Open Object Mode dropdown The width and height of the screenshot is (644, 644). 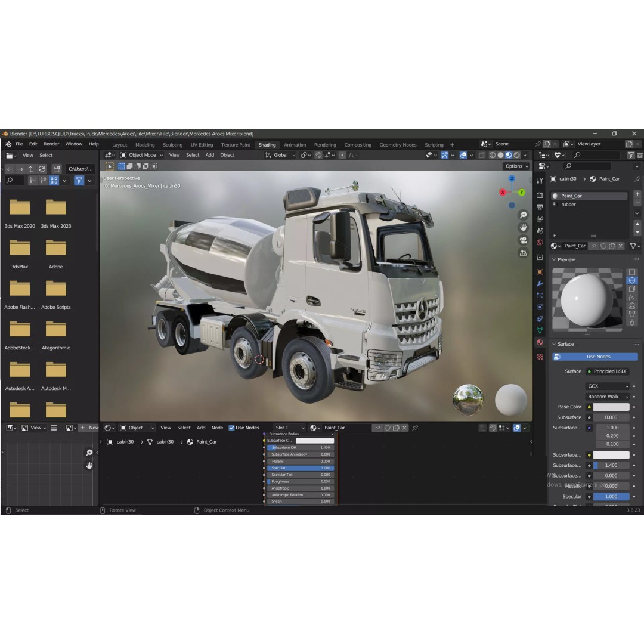142,155
